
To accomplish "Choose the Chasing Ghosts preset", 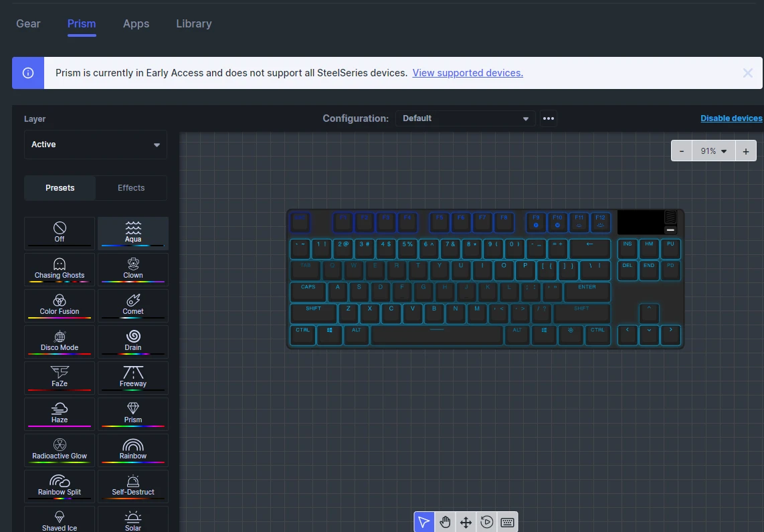I will [60, 270].
